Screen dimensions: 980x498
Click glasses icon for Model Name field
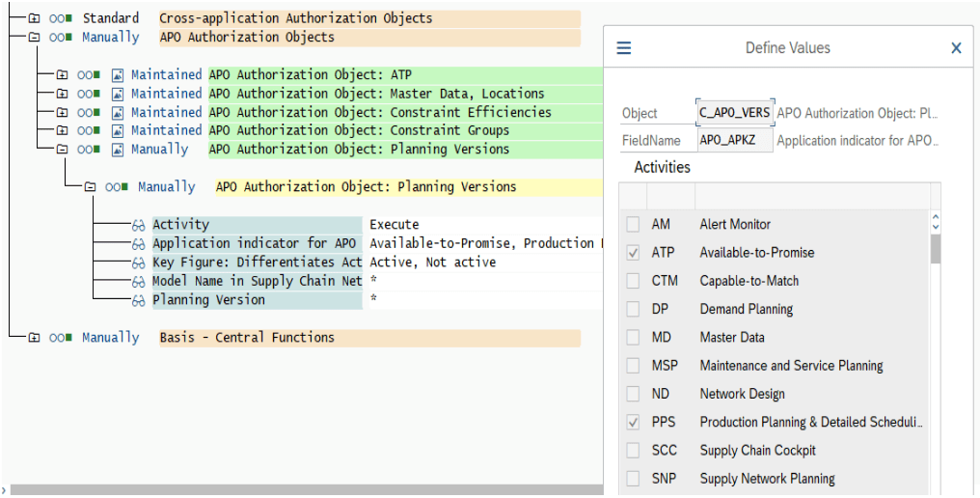[x=138, y=282]
